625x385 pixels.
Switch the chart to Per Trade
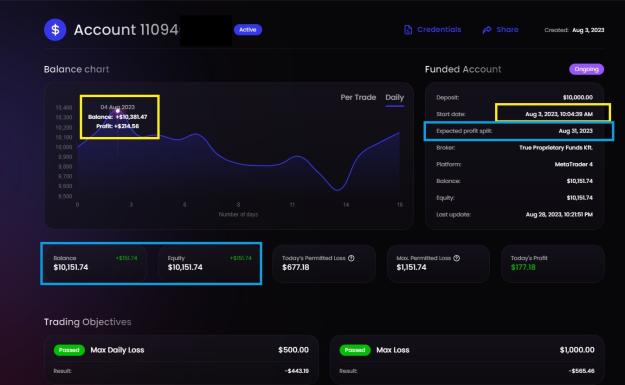point(358,97)
